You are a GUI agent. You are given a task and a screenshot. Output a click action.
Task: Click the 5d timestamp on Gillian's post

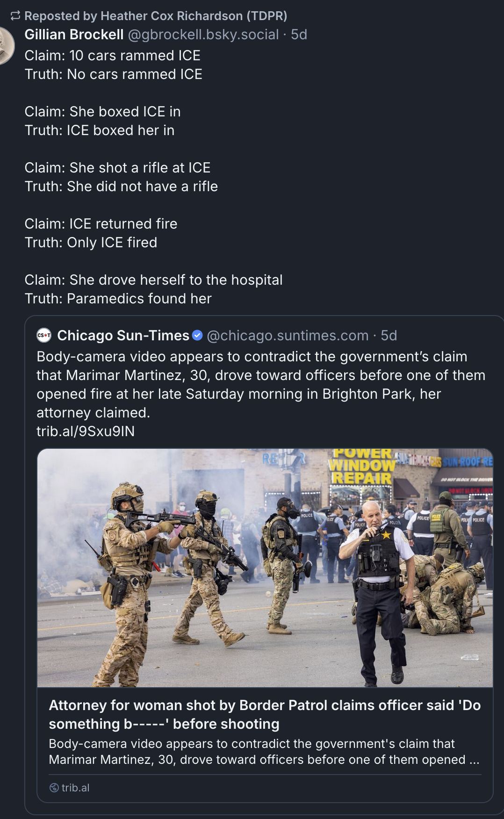(299, 35)
